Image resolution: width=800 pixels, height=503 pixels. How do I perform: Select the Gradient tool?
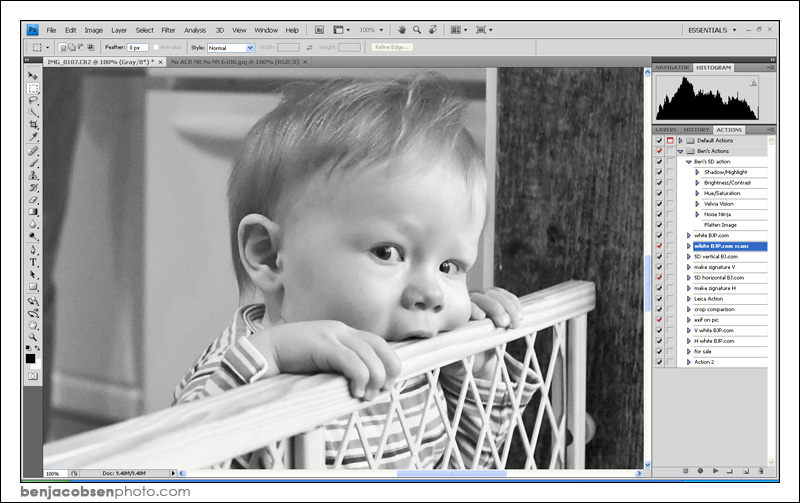pyautogui.click(x=33, y=212)
